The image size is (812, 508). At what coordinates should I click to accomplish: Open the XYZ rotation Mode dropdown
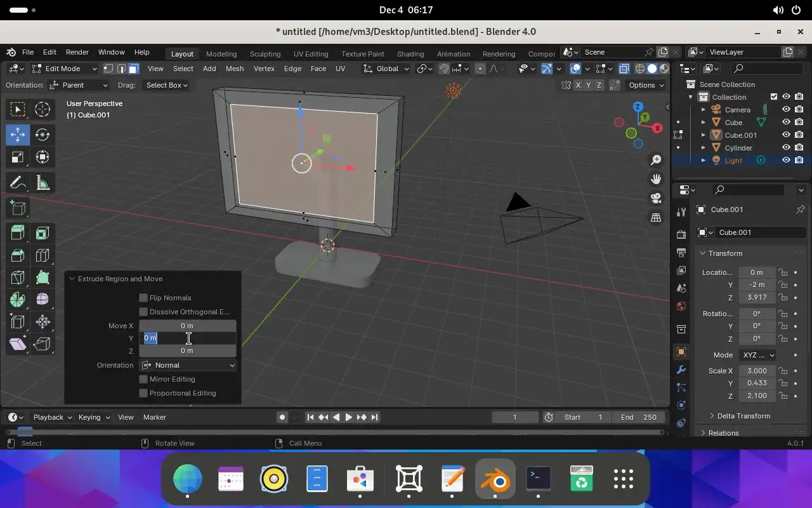[757, 355]
